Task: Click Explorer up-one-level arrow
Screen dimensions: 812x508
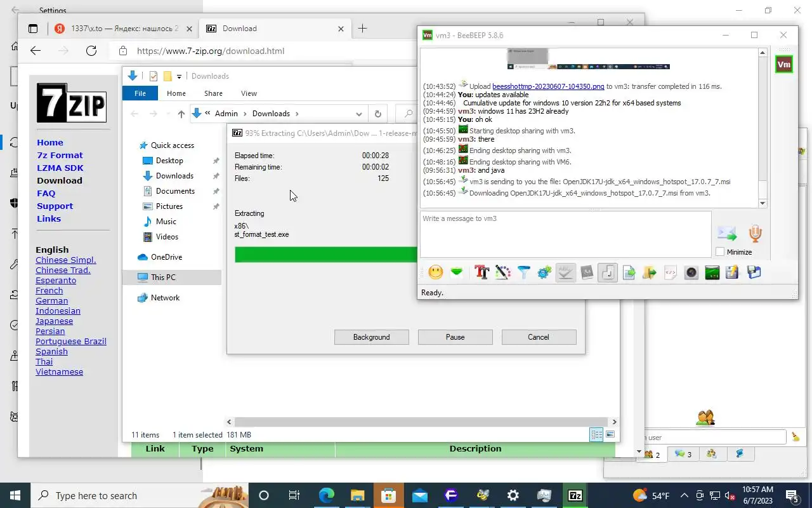Action: [181, 114]
